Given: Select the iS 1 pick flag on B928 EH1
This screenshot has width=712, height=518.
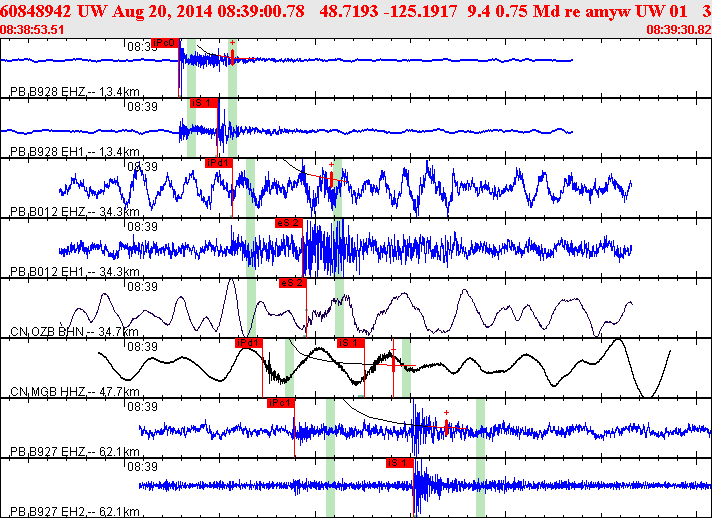Looking at the screenshot, I should [x=204, y=103].
